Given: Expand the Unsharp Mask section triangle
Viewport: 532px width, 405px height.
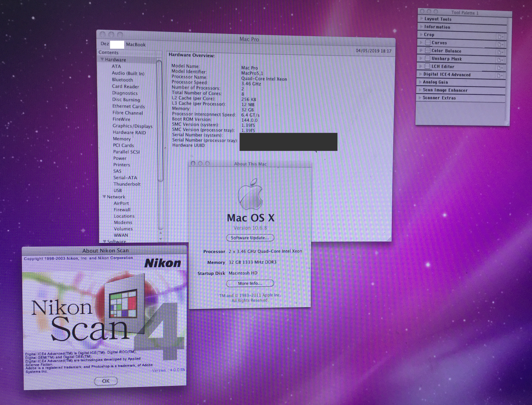Looking at the screenshot, I should (421, 58).
